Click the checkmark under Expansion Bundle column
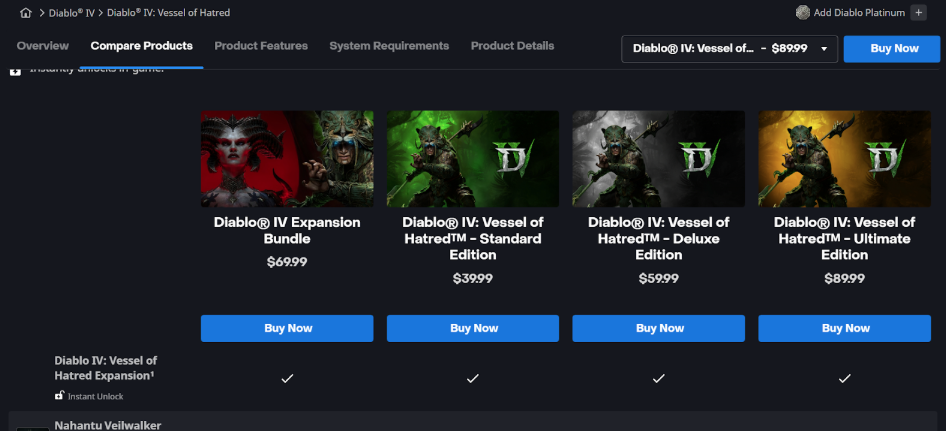Viewport: 946px width, 431px height. (287, 378)
